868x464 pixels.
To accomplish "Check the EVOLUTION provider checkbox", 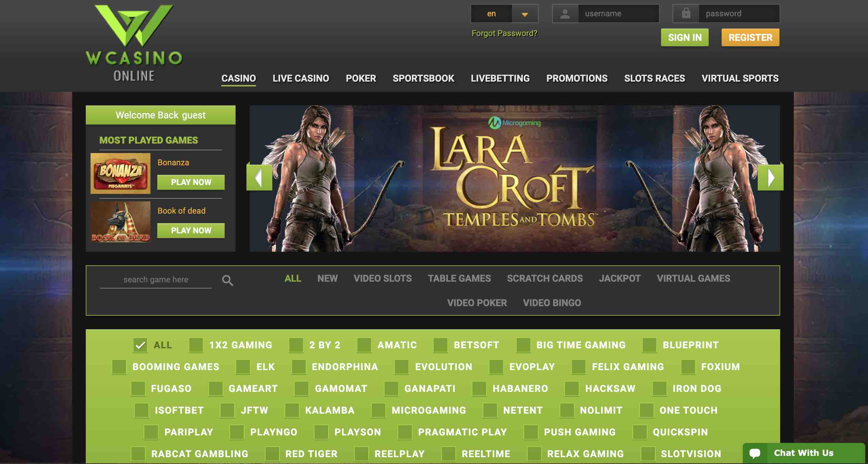I will [x=401, y=367].
